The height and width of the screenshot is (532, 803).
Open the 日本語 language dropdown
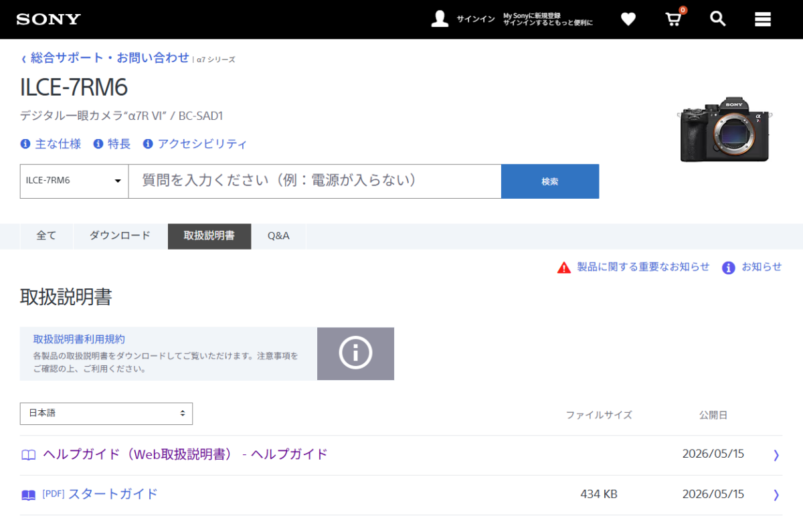(106, 414)
